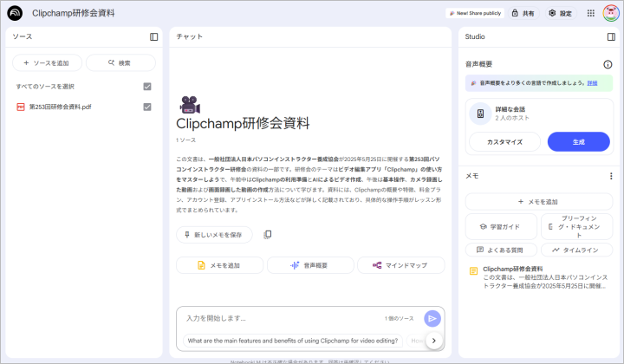Open the メモ three-dot options menu
Screen dimensions: 624x364
click(611, 176)
